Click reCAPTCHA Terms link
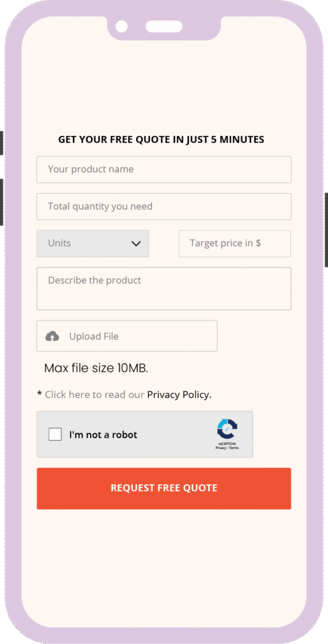 234,448
